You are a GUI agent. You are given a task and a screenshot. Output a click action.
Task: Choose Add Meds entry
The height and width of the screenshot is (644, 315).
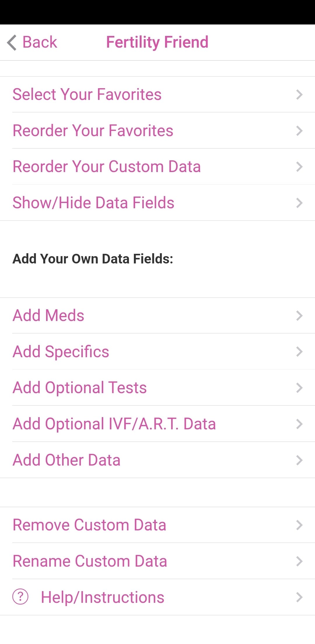point(48,316)
